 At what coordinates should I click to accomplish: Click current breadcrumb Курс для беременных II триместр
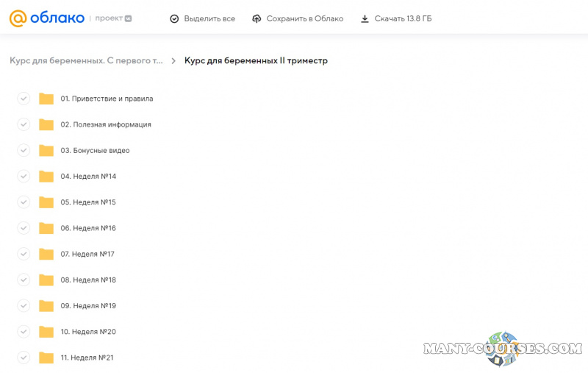[256, 61]
